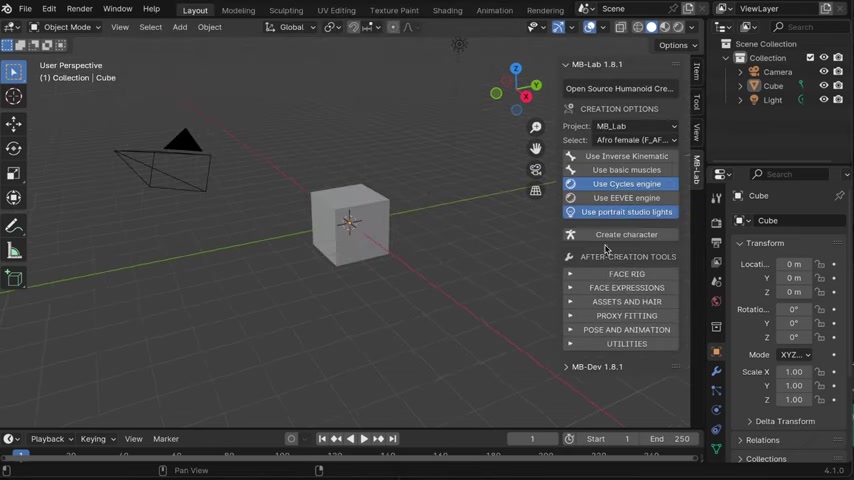Toggle camera view icon in viewport
This screenshot has width=854, height=480.
pyautogui.click(x=536, y=169)
